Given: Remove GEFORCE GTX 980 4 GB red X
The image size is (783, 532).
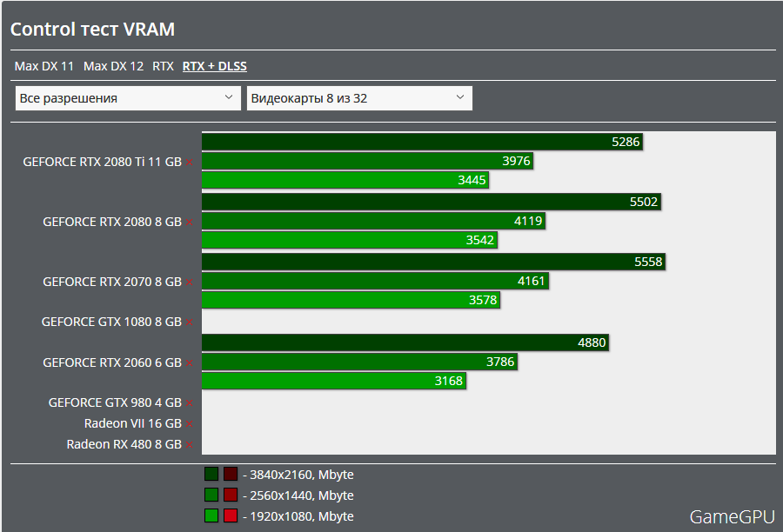Looking at the screenshot, I should tap(190, 403).
